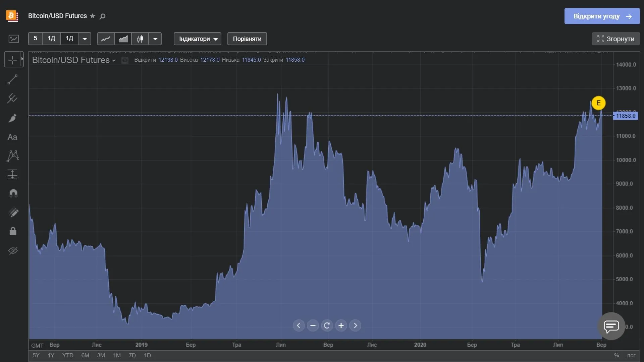644x362 pixels.
Task: Select the price range measure tool
Action: click(x=12, y=174)
